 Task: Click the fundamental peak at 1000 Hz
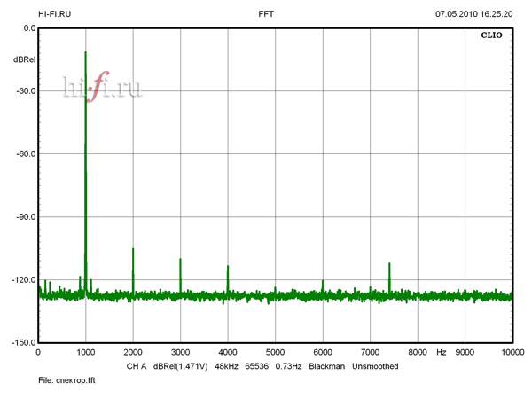[x=85, y=55]
